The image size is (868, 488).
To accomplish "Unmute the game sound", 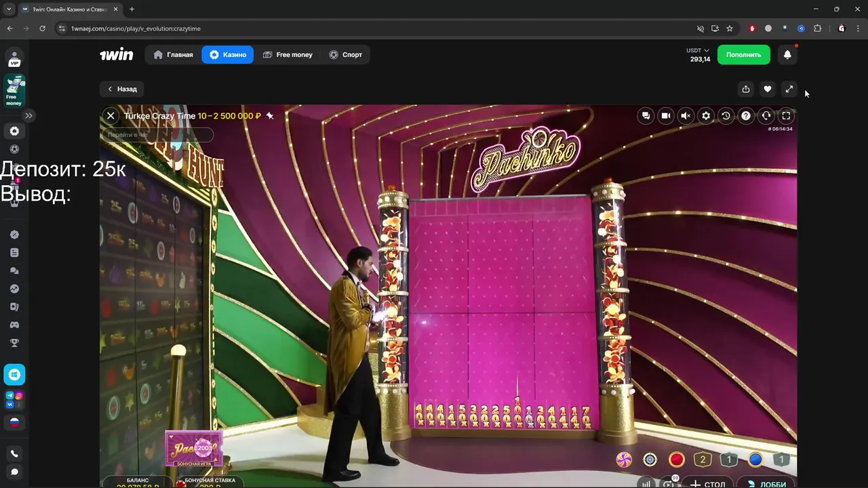I will click(686, 116).
